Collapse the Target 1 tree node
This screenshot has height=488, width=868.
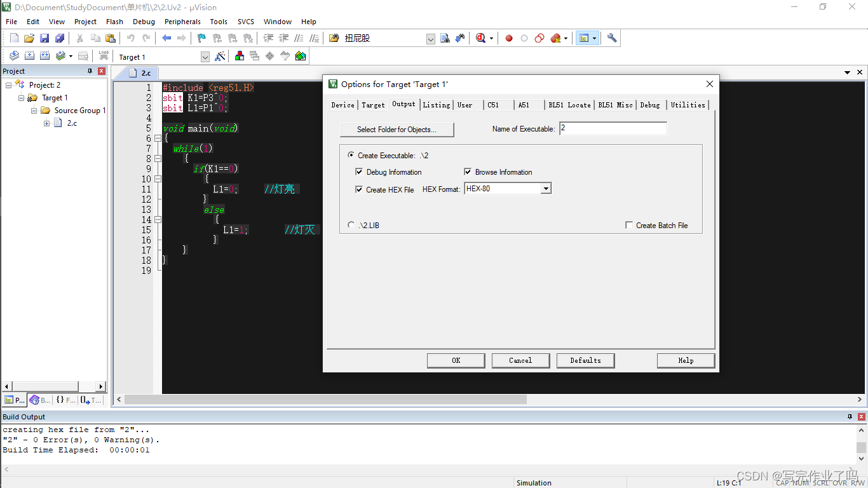22,97
